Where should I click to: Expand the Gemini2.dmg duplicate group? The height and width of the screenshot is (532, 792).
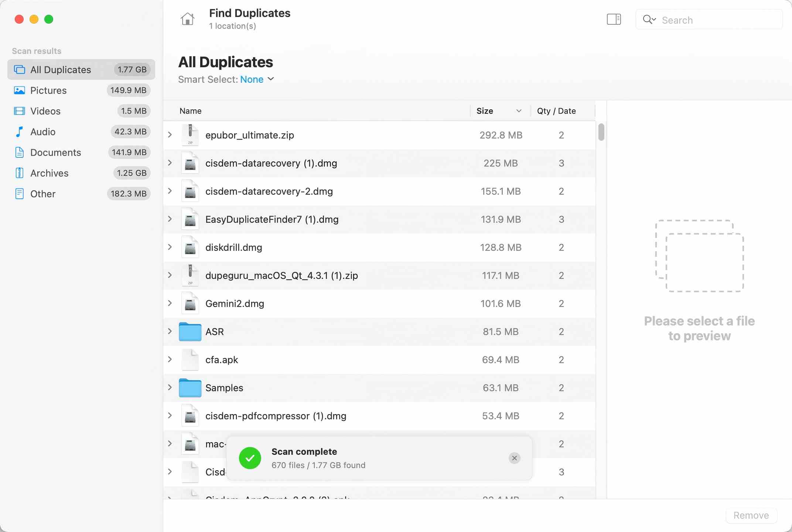click(170, 303)
